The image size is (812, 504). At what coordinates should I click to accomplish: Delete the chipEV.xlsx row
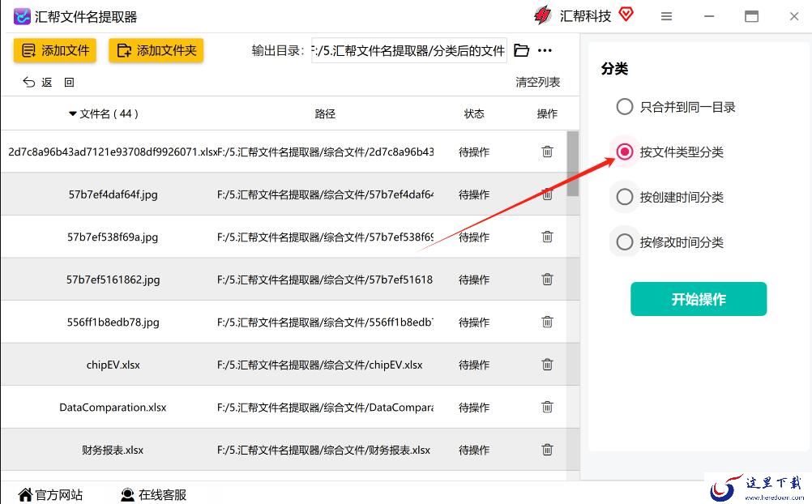coord(547,364)
